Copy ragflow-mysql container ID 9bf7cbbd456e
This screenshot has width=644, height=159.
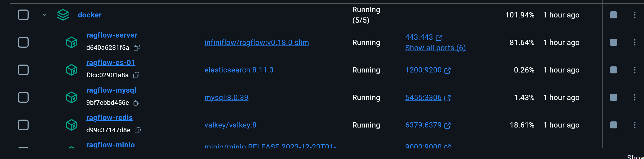(x=136, y=103)
